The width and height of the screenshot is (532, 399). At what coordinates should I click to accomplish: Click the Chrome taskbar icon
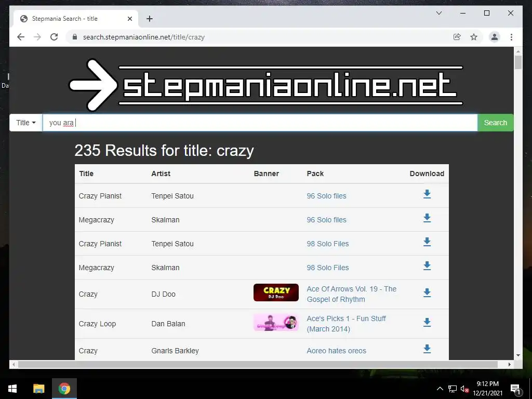pos(64,389)
